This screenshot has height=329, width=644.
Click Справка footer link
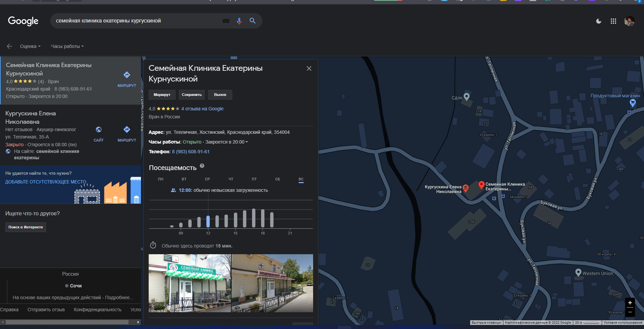click(x=9, y=310)
